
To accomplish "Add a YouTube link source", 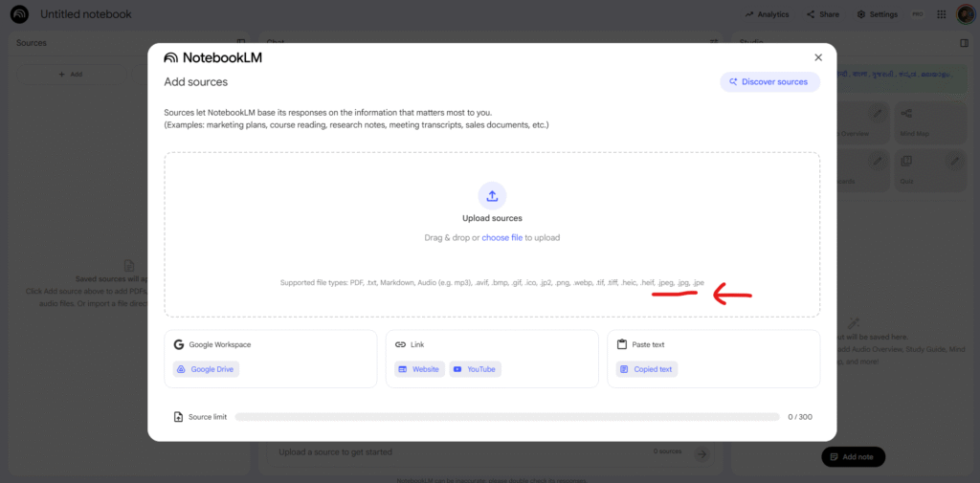I will click(x=475, y=369).
